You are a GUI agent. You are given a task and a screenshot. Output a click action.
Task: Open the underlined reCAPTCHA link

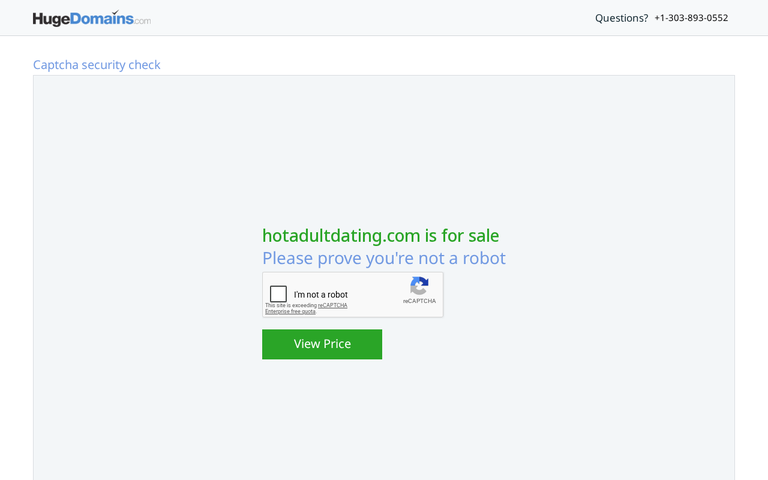333,305
